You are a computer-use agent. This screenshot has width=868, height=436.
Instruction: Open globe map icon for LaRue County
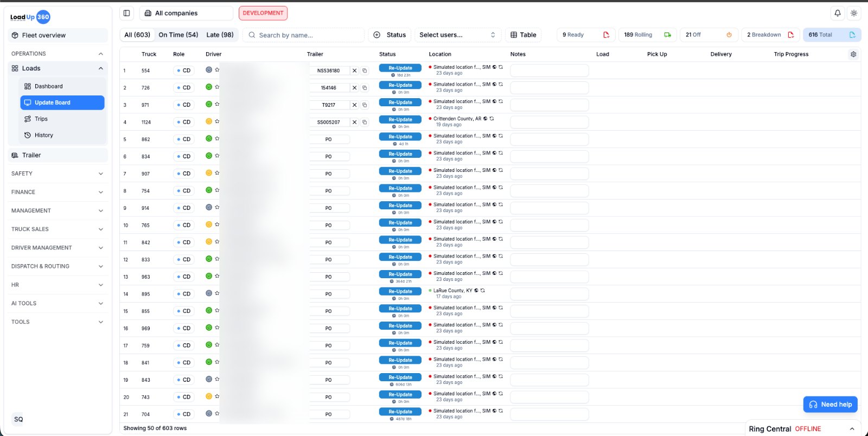(476, 291)
